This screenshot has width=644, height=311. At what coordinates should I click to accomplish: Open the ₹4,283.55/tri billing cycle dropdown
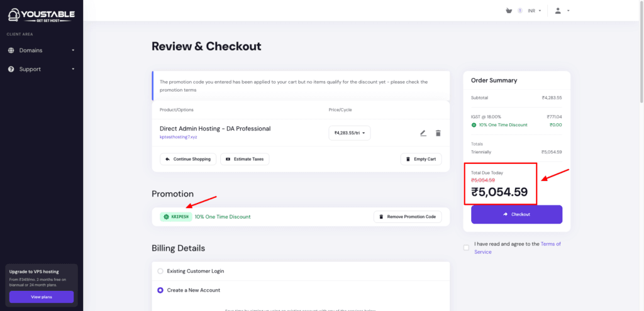coord(350,133)
